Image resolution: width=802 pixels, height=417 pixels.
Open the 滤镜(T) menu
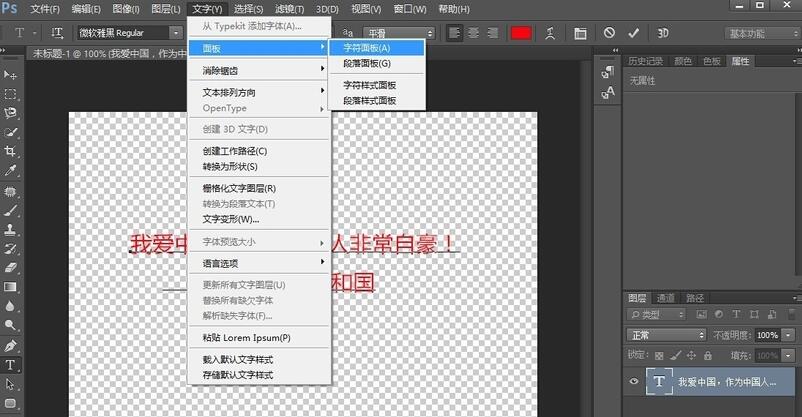click(289, 9)
